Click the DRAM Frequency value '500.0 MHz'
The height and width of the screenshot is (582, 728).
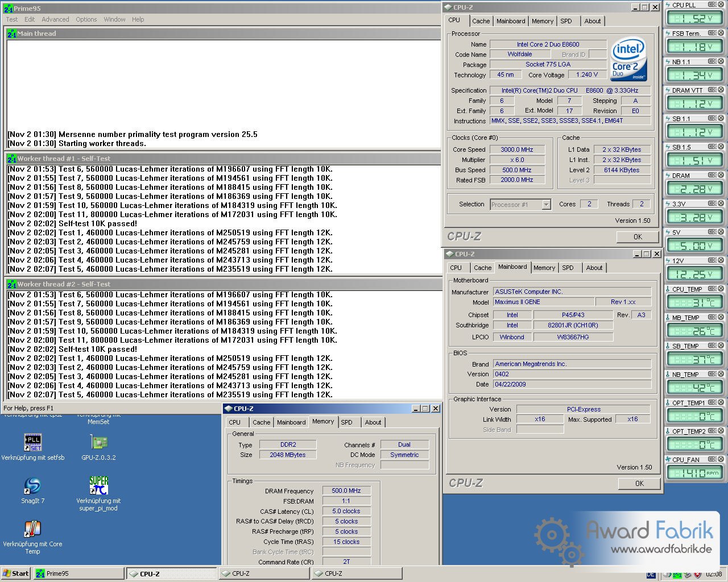pos(346,490)
